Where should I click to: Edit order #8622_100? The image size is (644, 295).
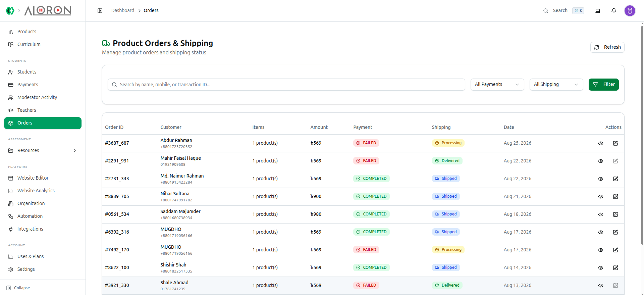point(615,268)
